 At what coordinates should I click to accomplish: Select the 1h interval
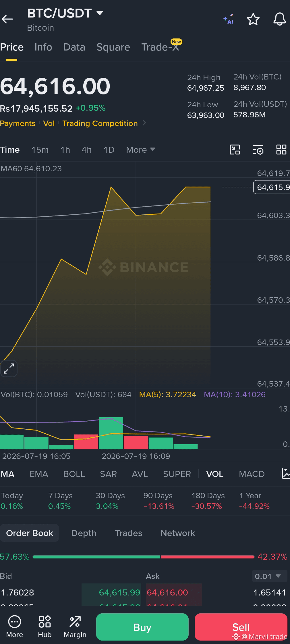pyautogui.click(x=65, y=150)
